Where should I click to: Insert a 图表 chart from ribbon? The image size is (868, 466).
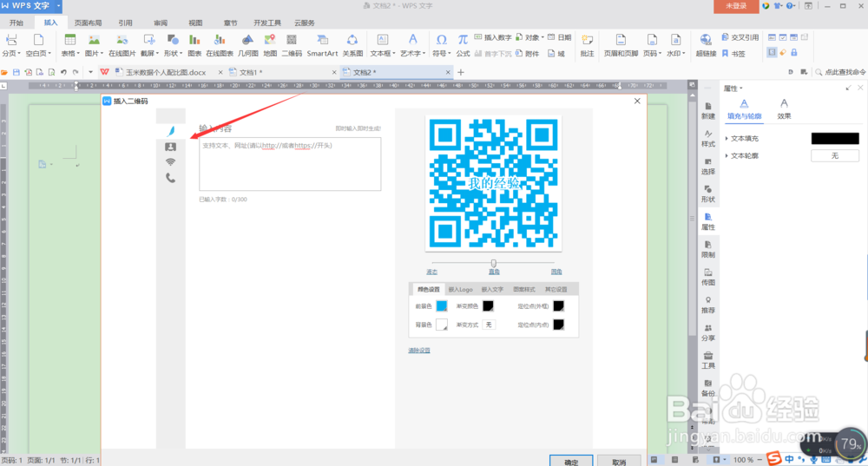[194, 45]
